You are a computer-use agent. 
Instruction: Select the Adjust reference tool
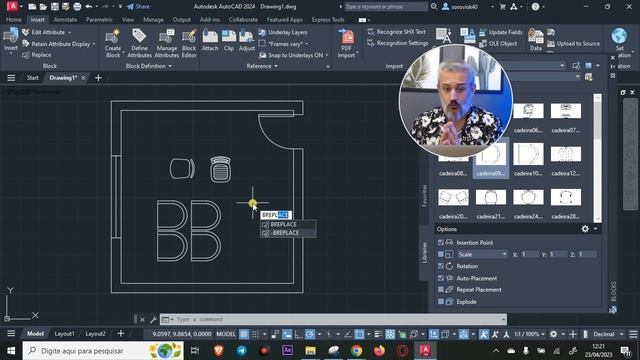tap(247, 40)
